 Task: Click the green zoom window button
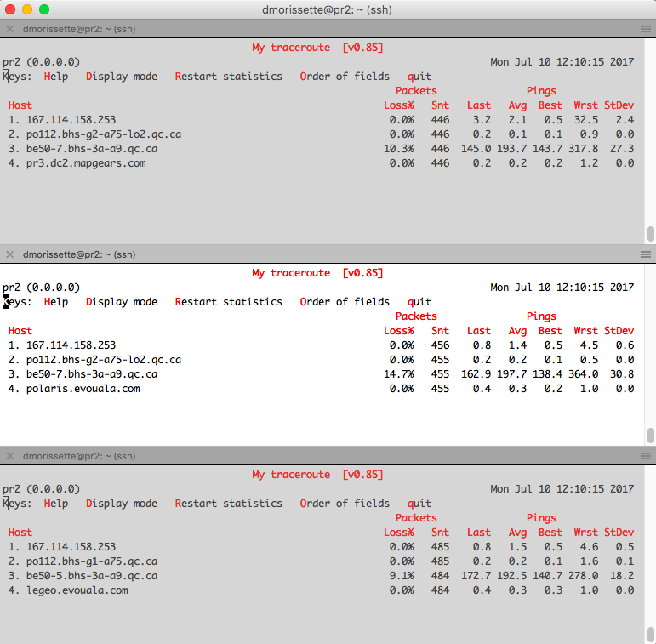(44, 9)
